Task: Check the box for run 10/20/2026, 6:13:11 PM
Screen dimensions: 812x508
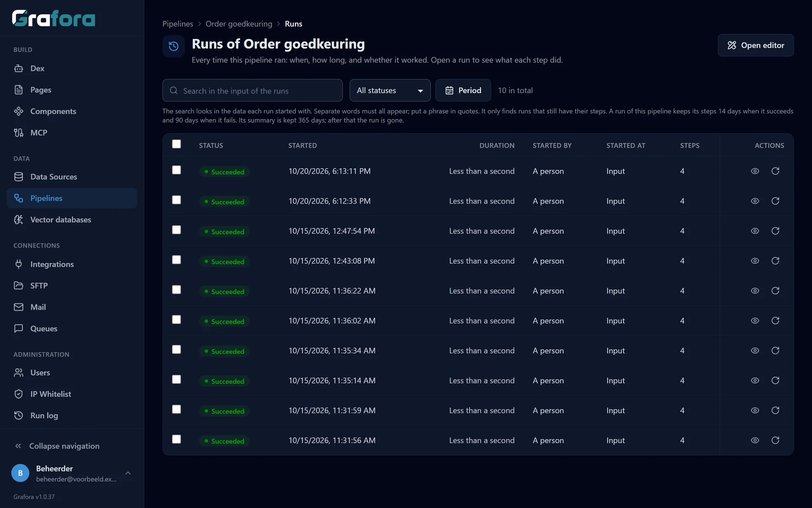Action: pyautogui.click(x=176, y=170)
